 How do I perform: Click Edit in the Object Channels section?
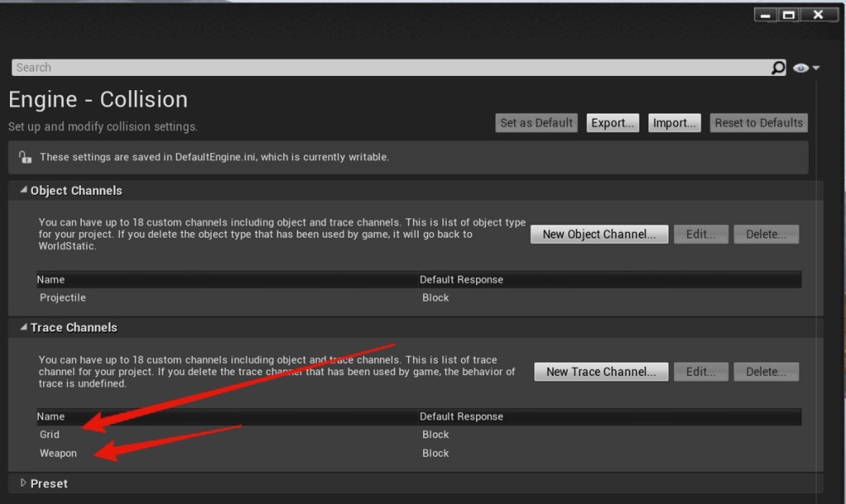pos(701,234)
